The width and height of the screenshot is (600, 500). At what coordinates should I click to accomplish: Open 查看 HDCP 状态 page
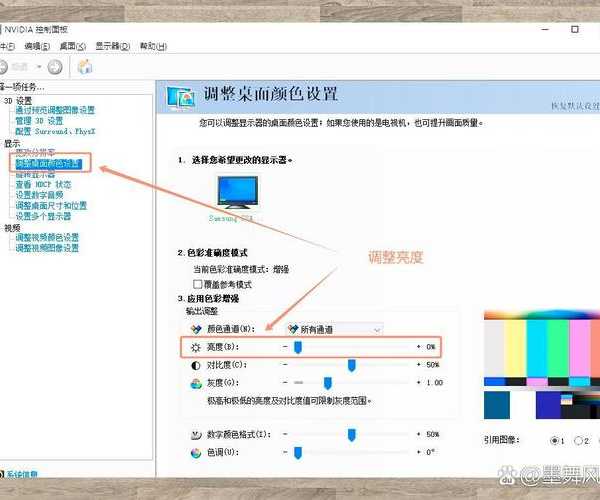[43, 184]
